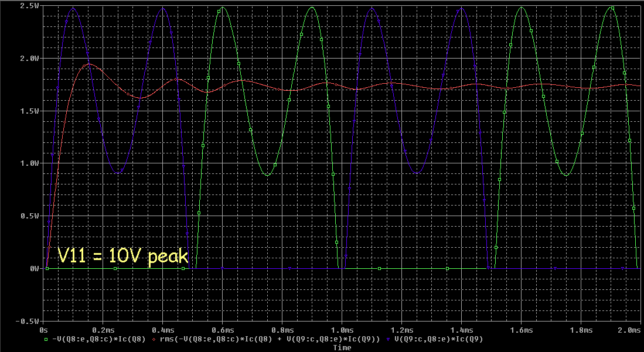
Task: Click the blue triangle legend marker for V(Q9:c,Q8:e)*Ic(Q9)
Action: [x=389, y=340]
